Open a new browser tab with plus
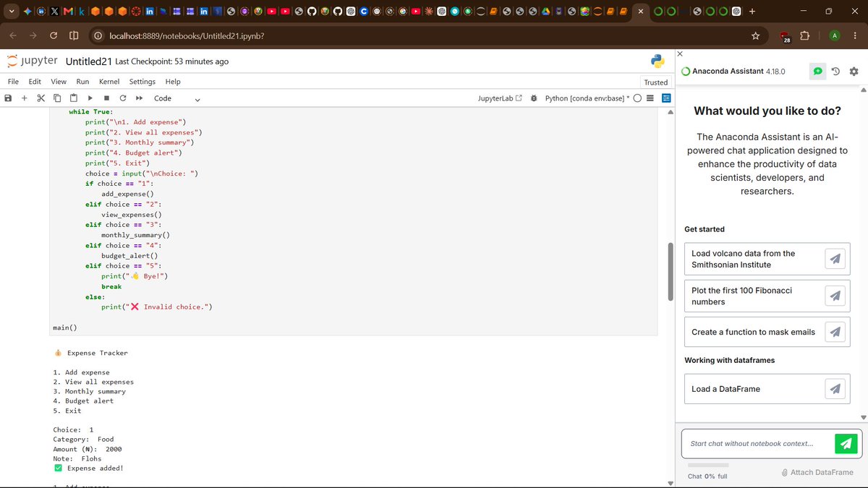The height and width of the screenshot is (488, 868). [752, 11]
